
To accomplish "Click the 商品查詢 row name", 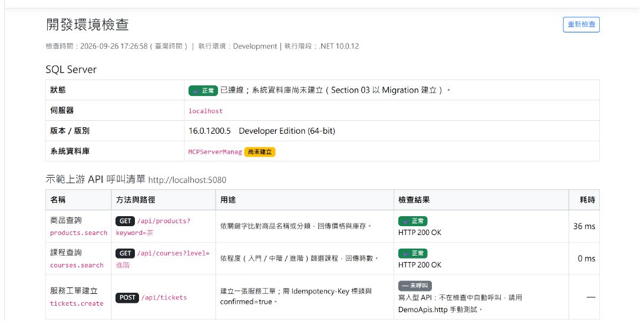I will [66, 220].
